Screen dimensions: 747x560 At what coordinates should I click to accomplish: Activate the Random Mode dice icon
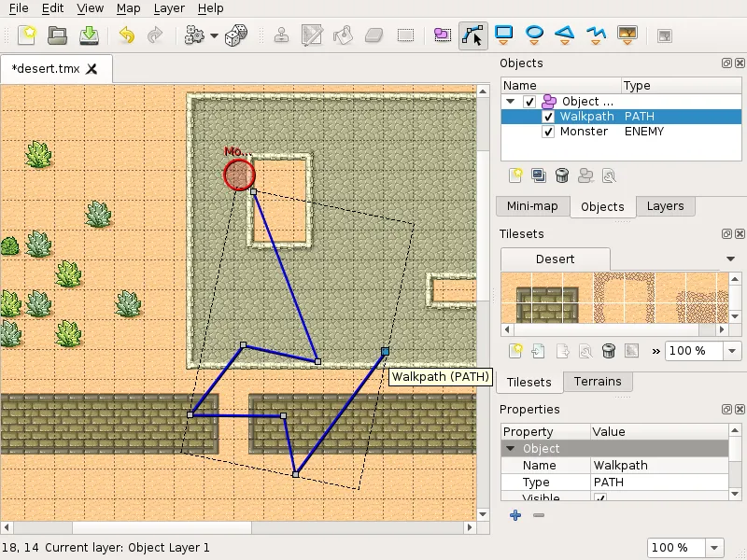pyautogui.click(x=236, y=35)
